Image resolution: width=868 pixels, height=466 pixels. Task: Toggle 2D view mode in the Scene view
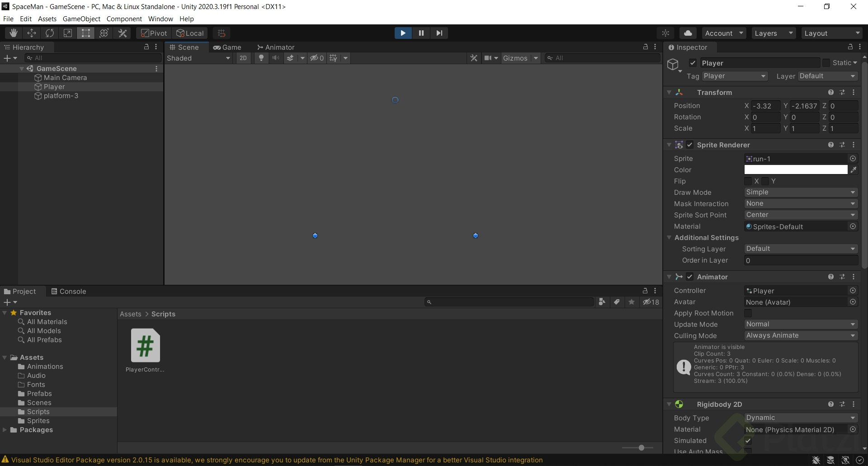coord(243,58)
